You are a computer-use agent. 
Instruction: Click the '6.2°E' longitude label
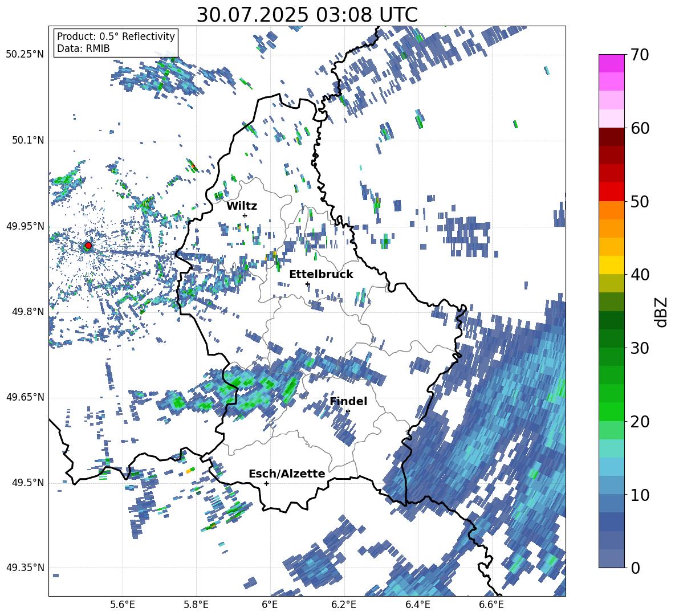point(344,605)
